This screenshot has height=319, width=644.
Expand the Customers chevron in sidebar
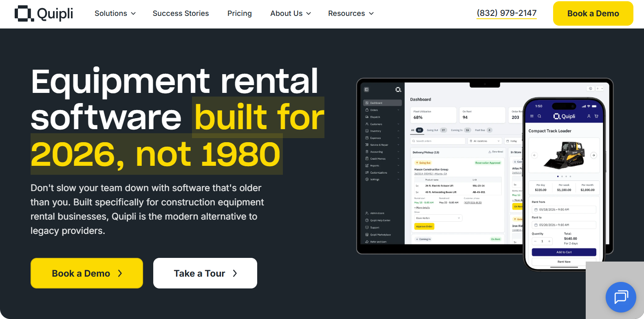398,124
